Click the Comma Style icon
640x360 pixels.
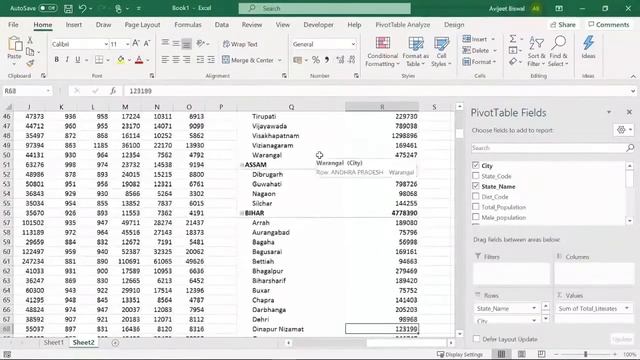tap(327, 60)
